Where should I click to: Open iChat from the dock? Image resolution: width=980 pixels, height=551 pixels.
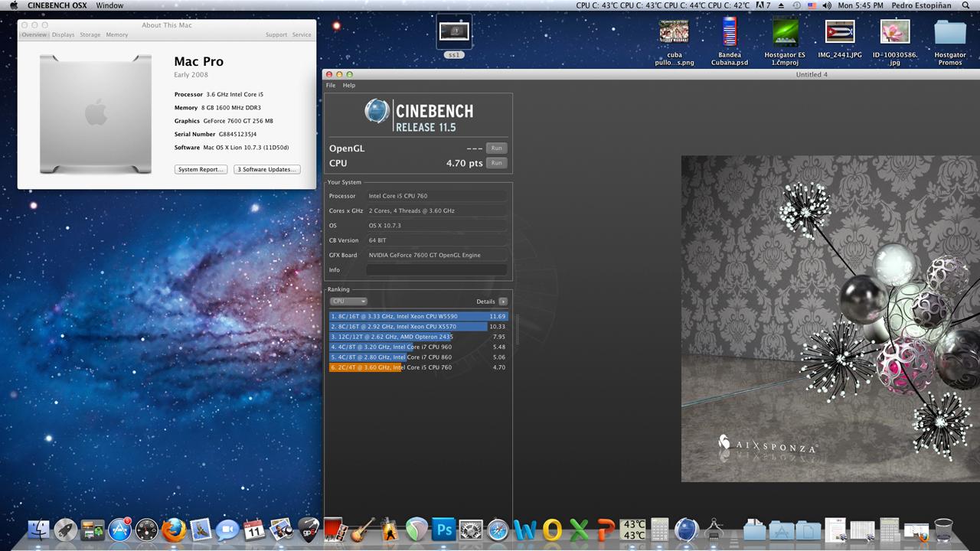pyautogui.click(x=227, y=530)
